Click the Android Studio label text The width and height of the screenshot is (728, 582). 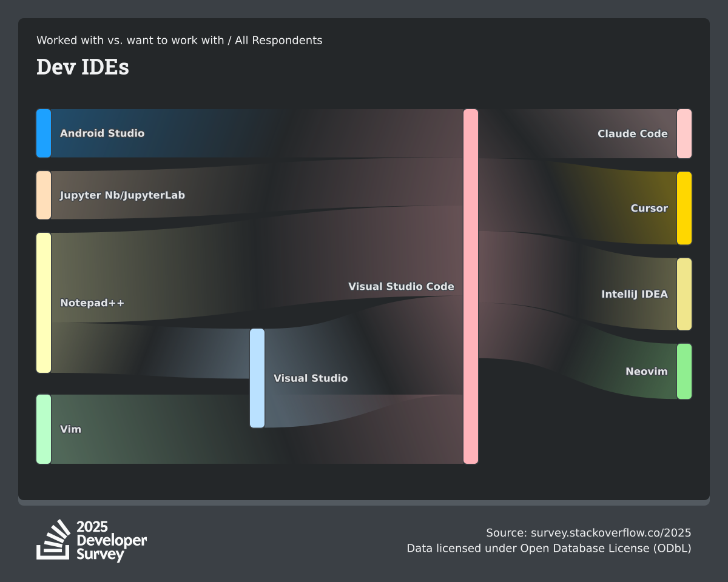102,133
